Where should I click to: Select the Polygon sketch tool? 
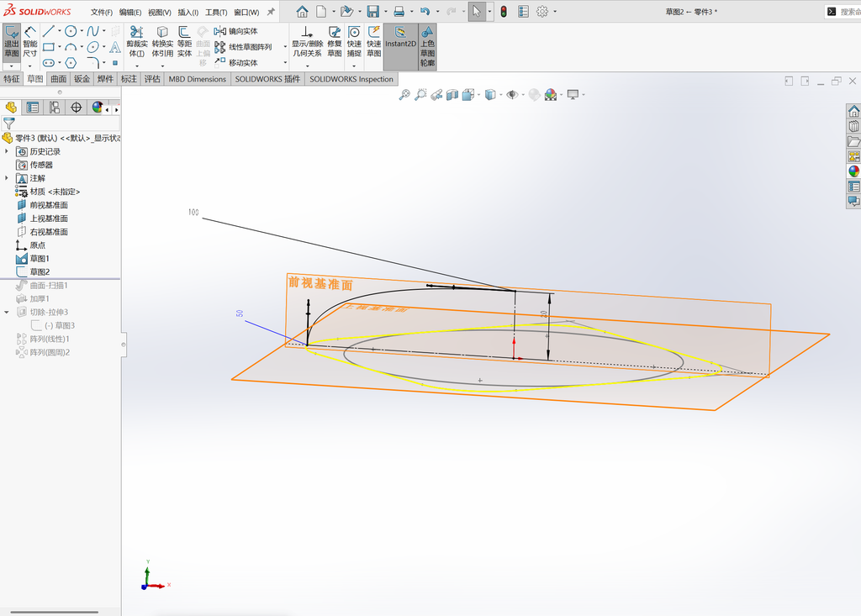coord(71,62)
